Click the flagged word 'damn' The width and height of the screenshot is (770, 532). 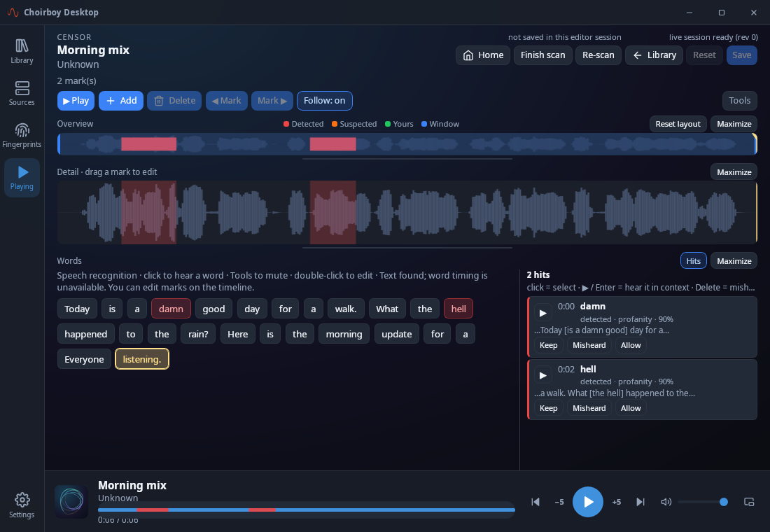171,309
